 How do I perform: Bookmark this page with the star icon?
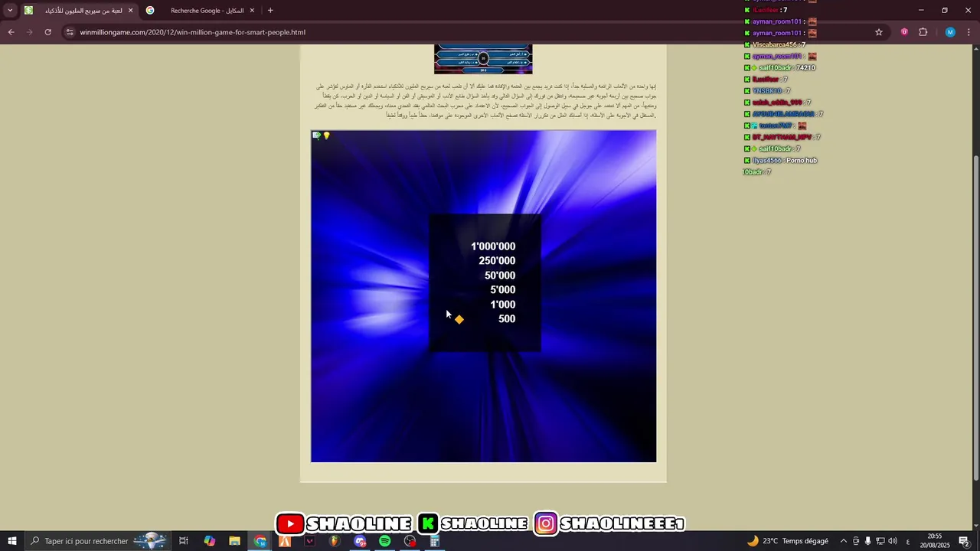[879, 32]
